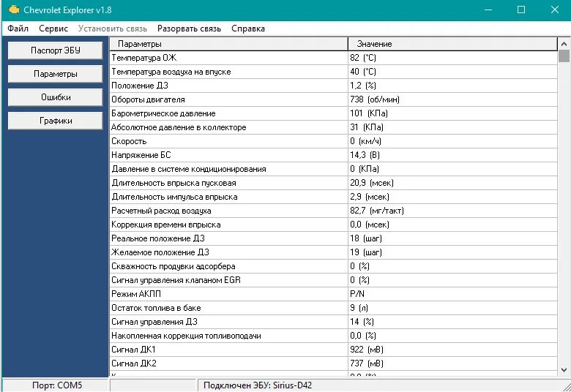Click the value 101 (КПа)
The image size is (571, 392).
point(369,113)
